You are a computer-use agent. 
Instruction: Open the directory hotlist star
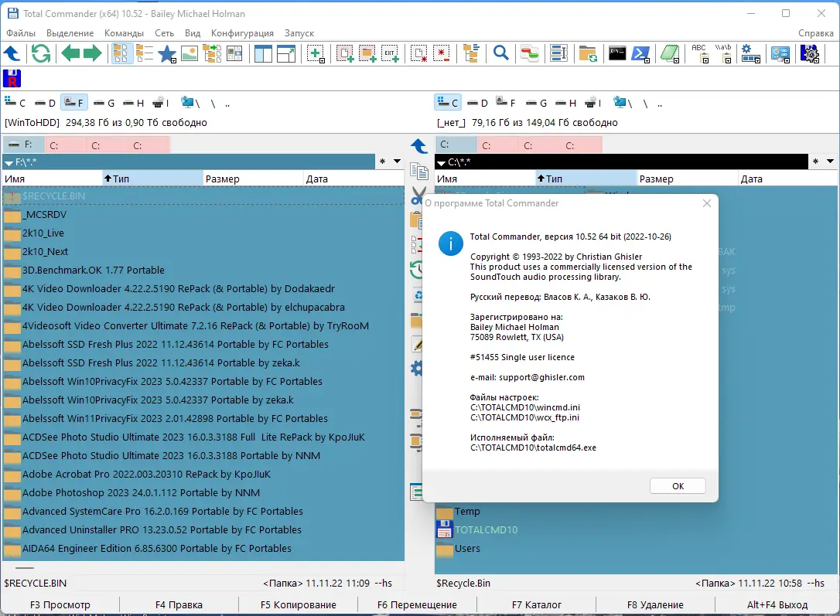166,53
